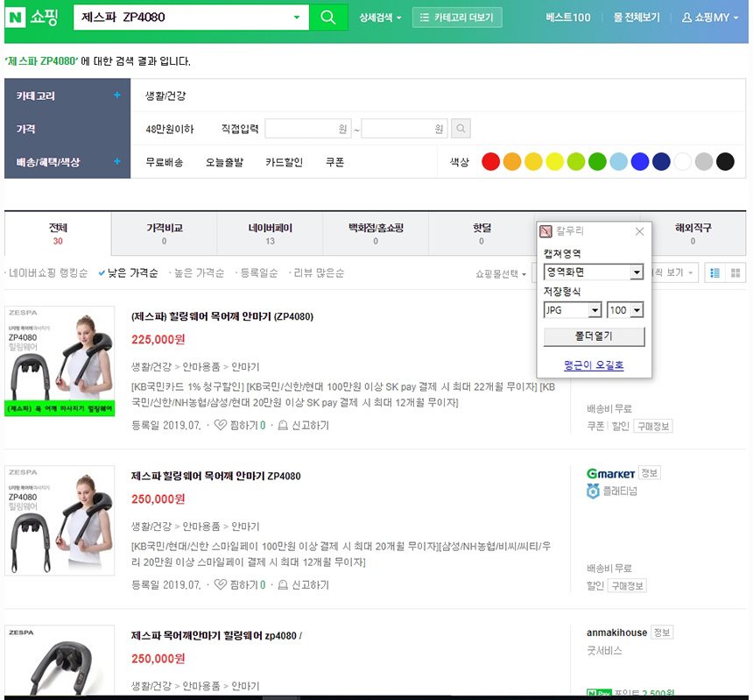Click the 쇼핑MY user profile icon
Screen dimensions: 753x700
[x=686, y=18]
